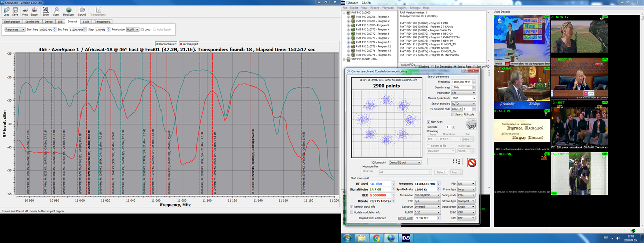
Task: Click the Minimal Symbol rate field
Action: click(x=463, y=98)
